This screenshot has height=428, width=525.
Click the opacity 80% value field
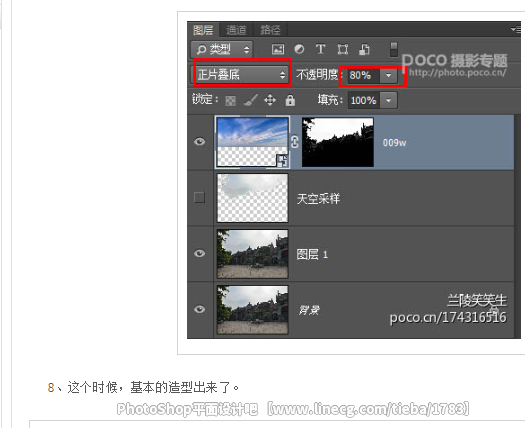[363, 75]
